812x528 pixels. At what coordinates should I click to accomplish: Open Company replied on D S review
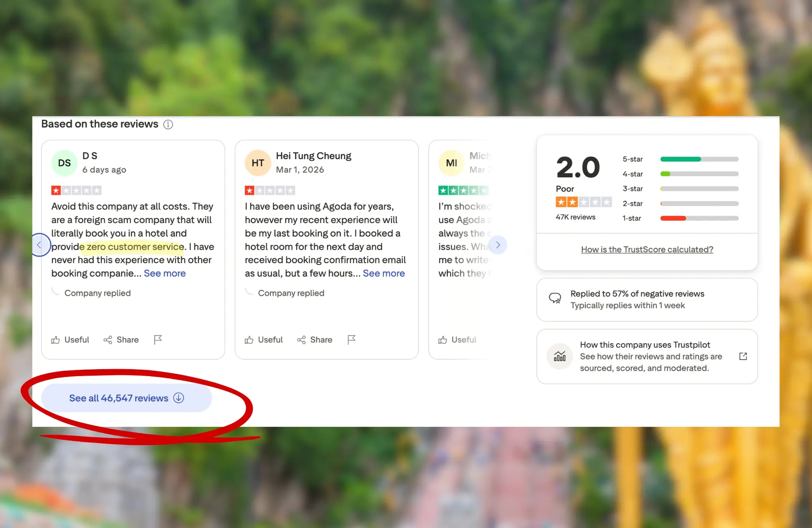pyautogui.click(x=97, y=293)
